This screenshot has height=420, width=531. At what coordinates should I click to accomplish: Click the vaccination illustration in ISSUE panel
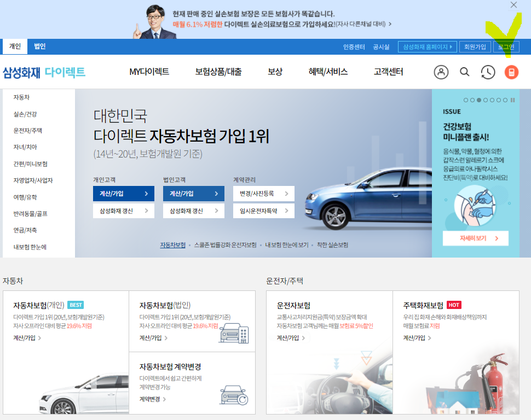pyautogui.click(x=475, y=206)
